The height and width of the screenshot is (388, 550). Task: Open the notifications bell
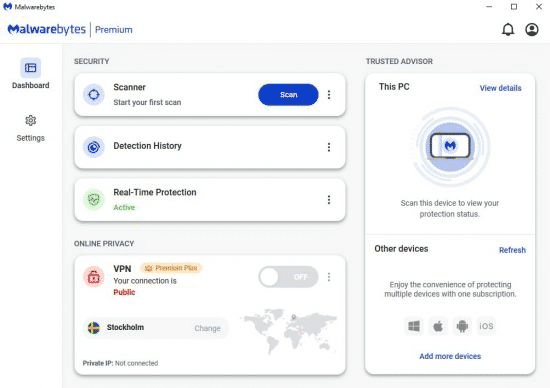click(x=508, y=29)
